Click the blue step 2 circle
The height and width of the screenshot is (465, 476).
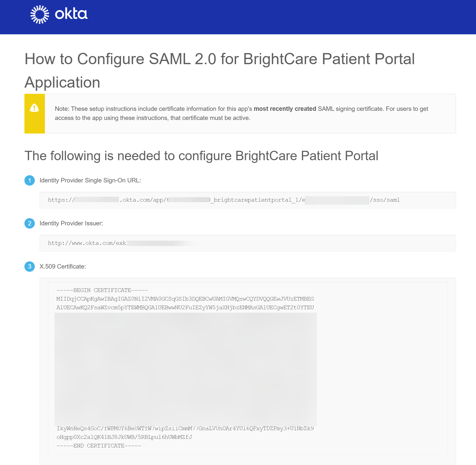click(30, 223)
